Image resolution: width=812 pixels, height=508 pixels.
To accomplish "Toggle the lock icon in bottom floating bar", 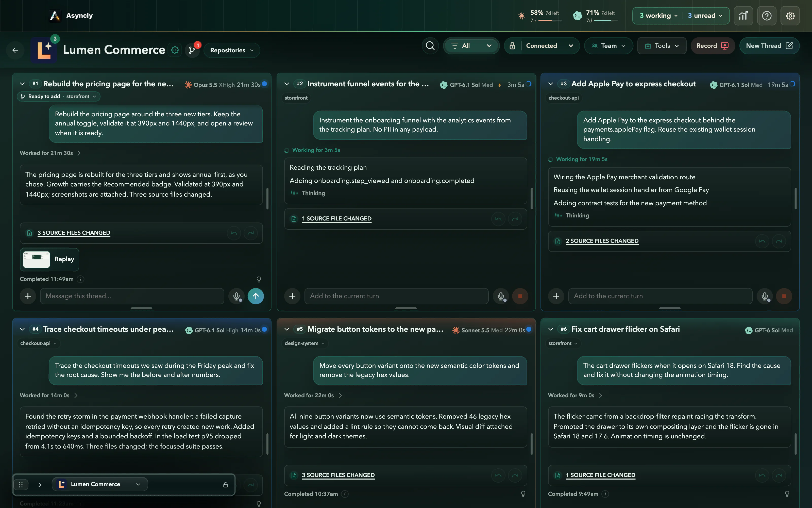I will [226, 484].
